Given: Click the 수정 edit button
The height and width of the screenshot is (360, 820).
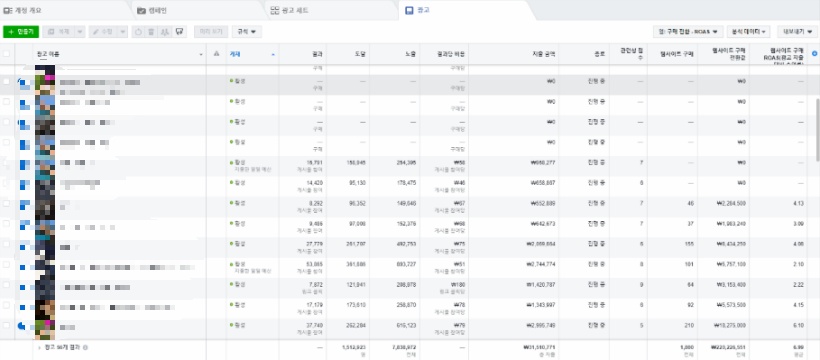Looking at the screenshot, I should pos(102,31).
